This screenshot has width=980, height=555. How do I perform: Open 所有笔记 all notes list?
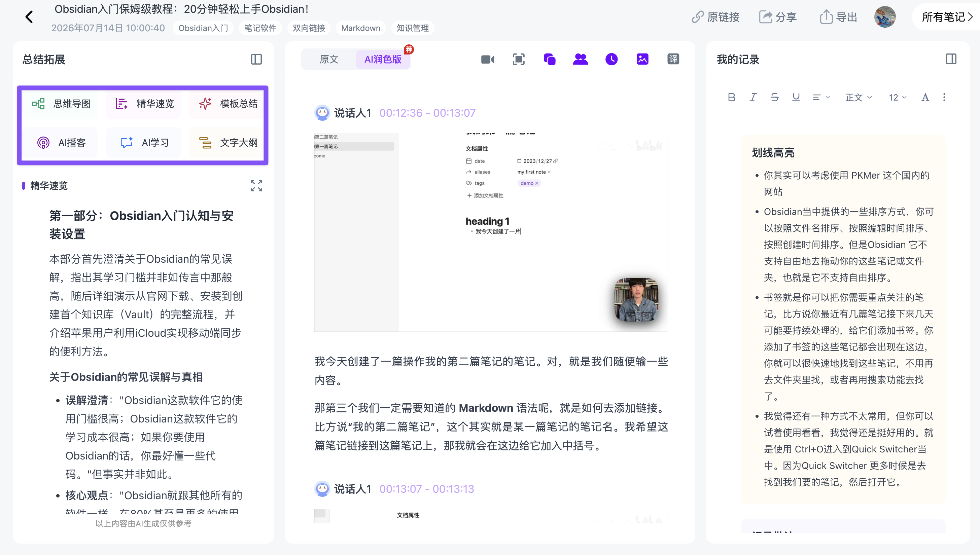pyautogui.click(x=947, y=17)
